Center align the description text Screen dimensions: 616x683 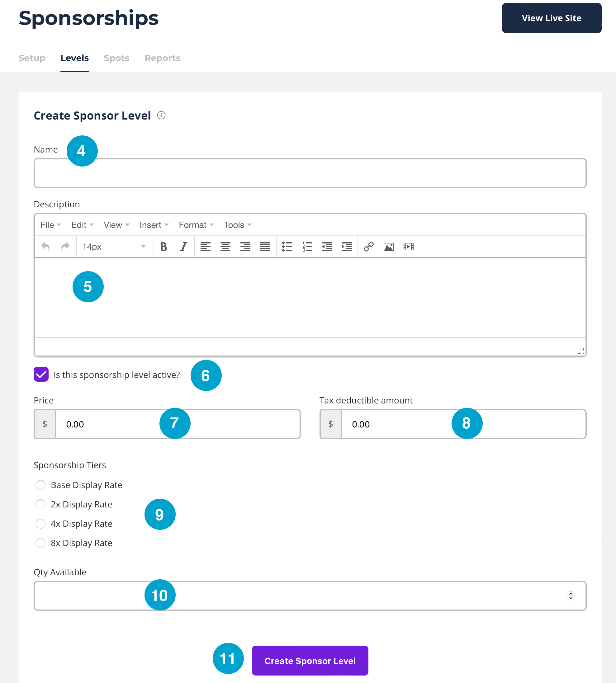pos(225,247)
